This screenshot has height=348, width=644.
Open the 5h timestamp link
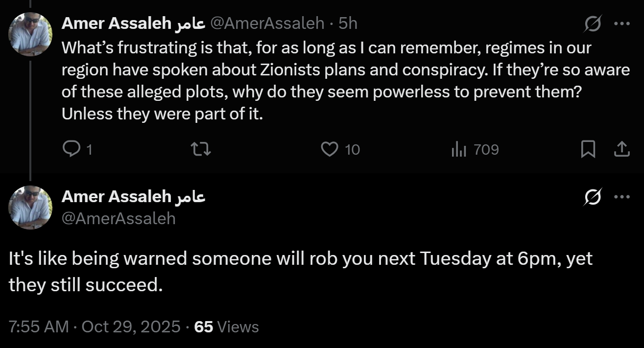point(348,23)
